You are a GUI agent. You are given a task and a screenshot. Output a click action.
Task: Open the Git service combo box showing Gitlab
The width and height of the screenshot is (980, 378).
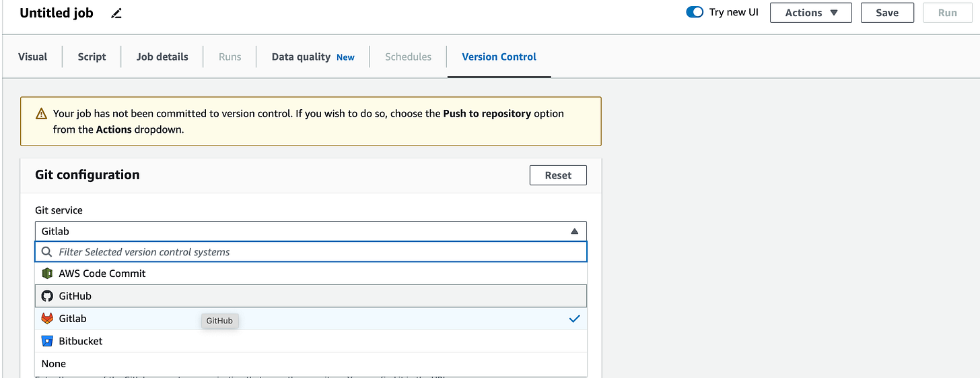(311, 231)
